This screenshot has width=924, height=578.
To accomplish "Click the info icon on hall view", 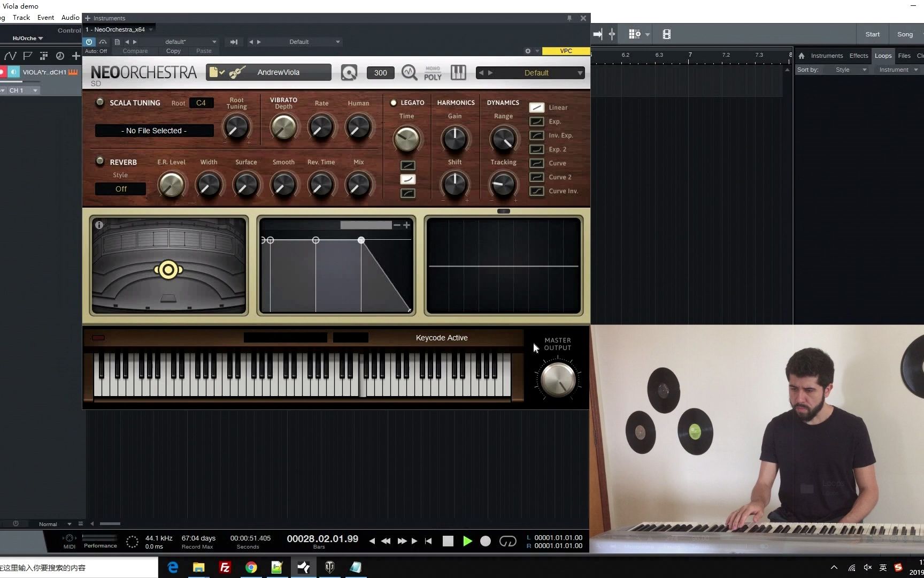I will [x=99, y=225].
